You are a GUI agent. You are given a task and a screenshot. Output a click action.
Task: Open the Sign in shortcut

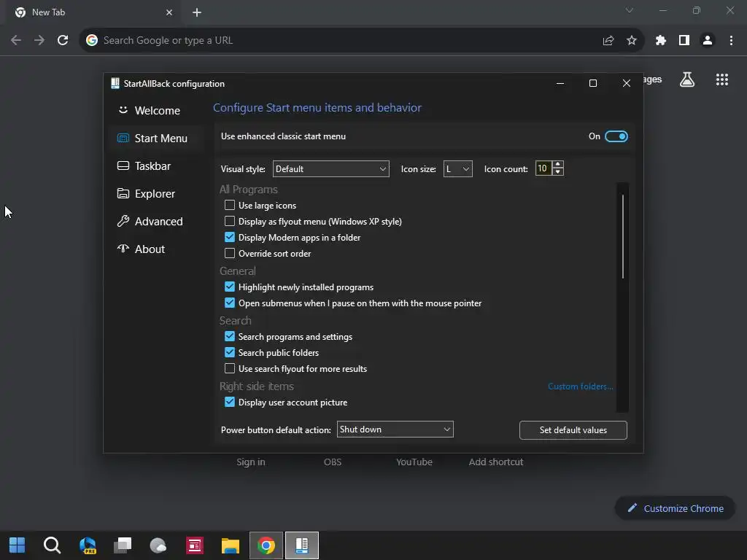tap(251, 462)
